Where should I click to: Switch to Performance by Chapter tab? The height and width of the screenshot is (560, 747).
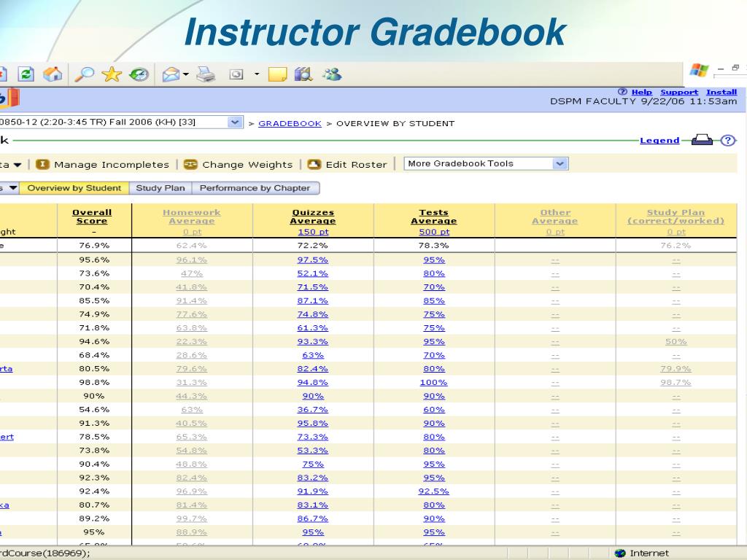[255, 188]
